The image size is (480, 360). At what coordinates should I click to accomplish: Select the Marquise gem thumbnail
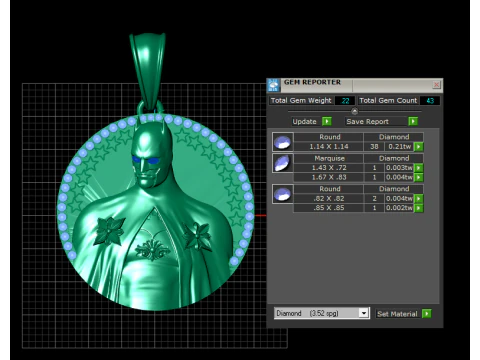point(283,163)
